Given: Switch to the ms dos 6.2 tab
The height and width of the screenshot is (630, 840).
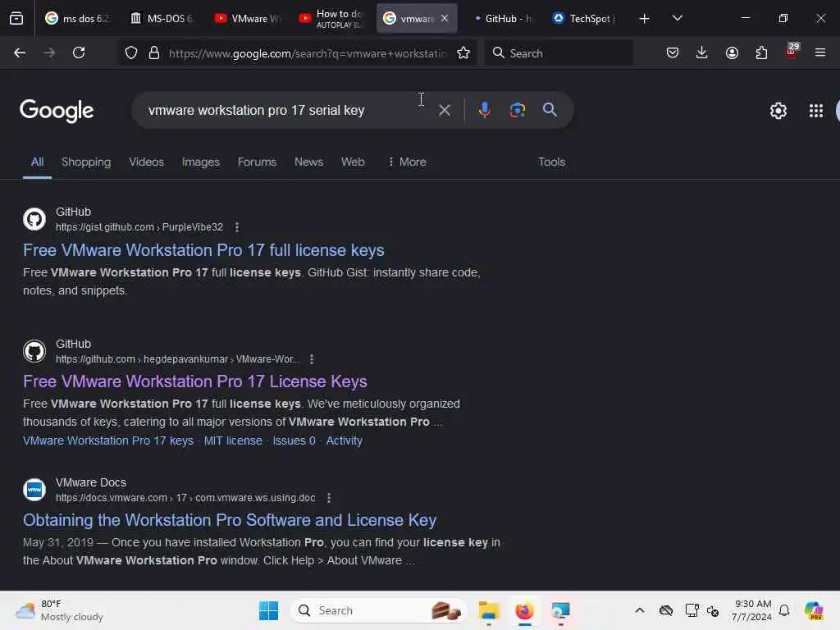Looking at the screenshot, I should [77, 18].
